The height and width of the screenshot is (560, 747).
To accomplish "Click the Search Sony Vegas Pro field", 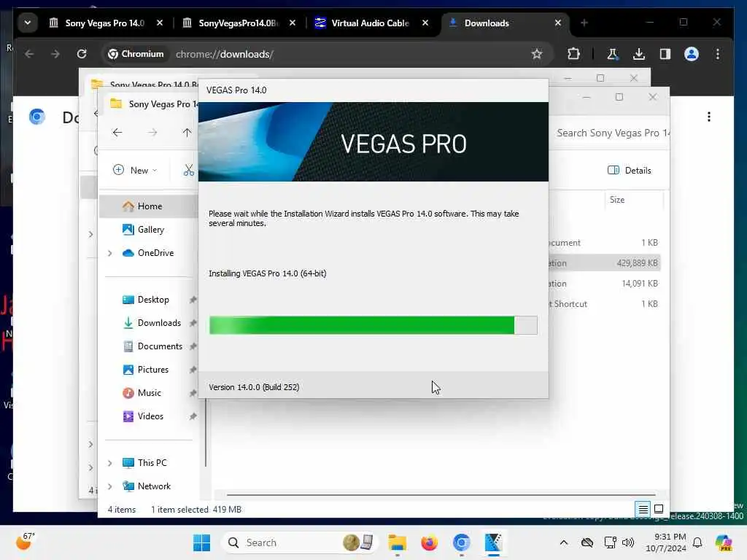I will point(612,133).
